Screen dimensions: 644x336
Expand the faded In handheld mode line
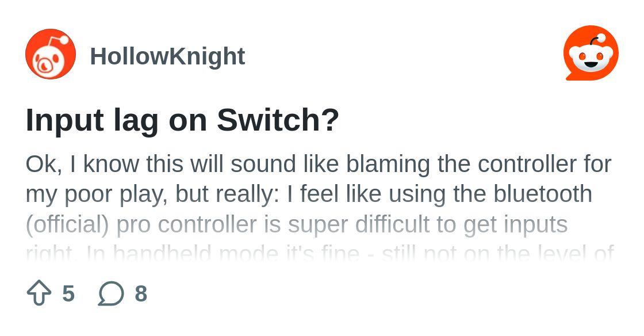320,253
